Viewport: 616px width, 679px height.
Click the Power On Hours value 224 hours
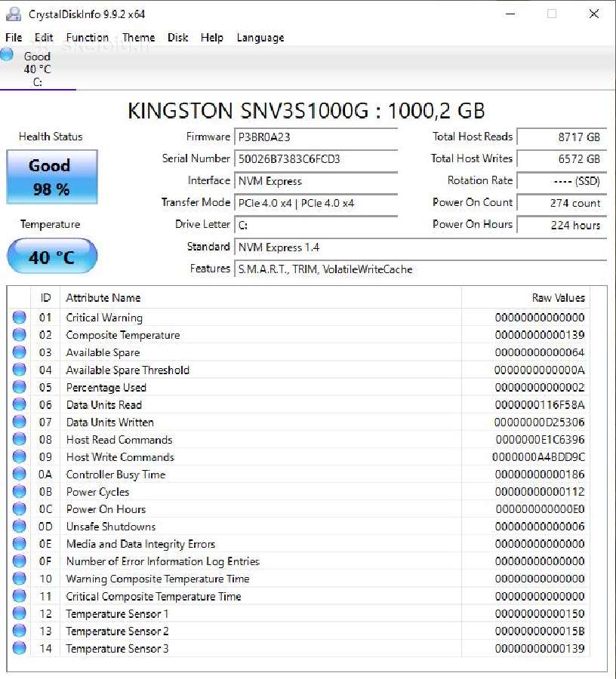click(562, 225)
